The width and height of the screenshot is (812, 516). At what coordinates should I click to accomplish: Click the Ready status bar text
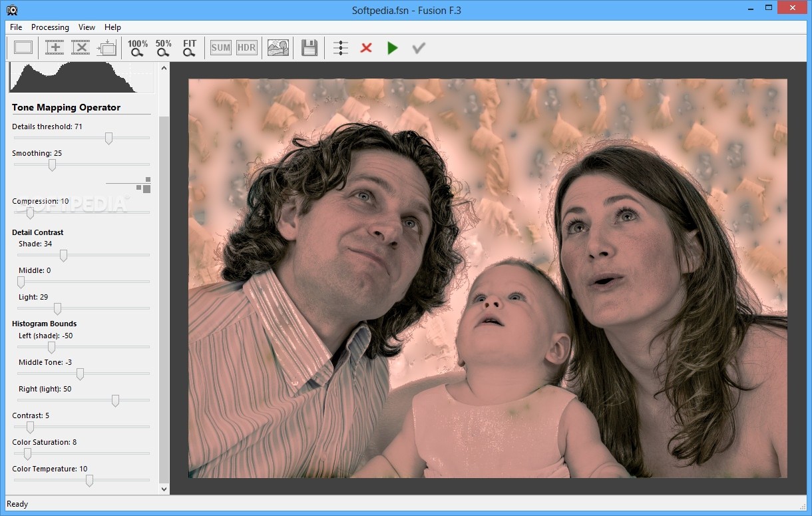pyautogui.click(x=17, y=504)
